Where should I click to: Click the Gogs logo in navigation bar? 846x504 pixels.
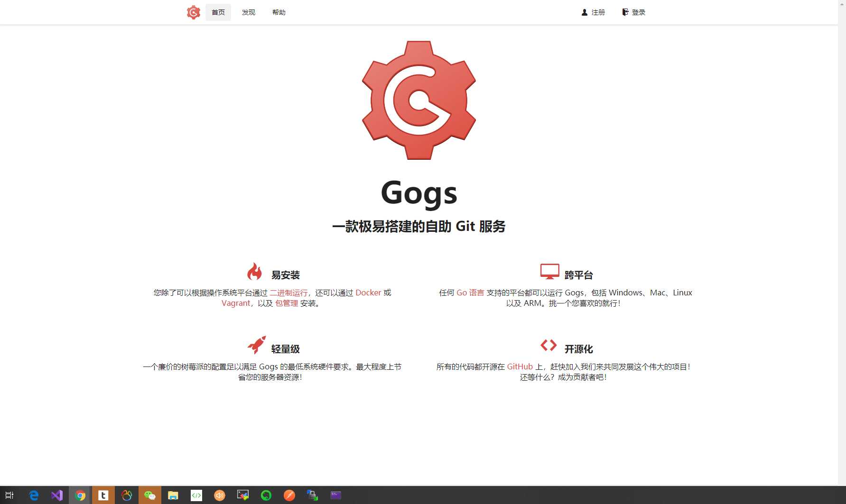click(x=193, y=12)
